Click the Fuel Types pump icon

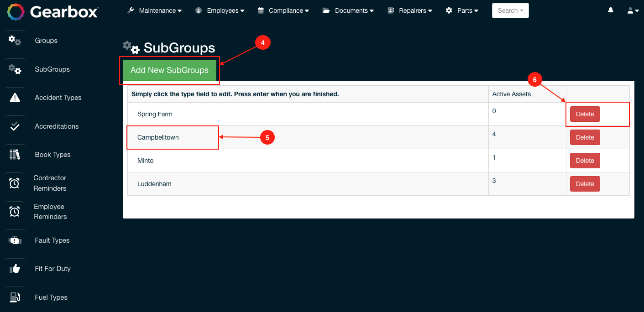pos(15,297)
